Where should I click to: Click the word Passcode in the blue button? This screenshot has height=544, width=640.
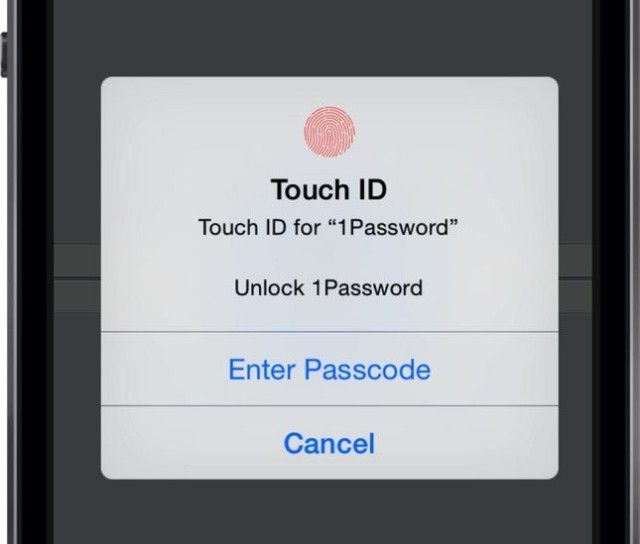(x=367, y=370)
